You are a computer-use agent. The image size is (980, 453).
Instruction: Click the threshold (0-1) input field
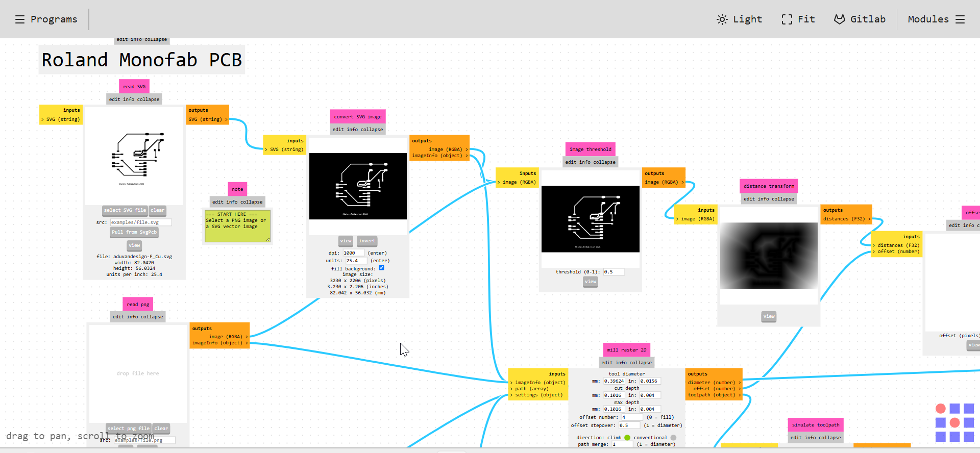[614, 272]
